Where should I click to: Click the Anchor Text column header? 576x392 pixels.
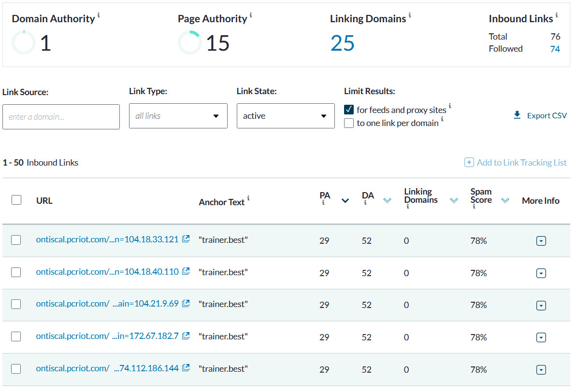(x=221, y=202)
